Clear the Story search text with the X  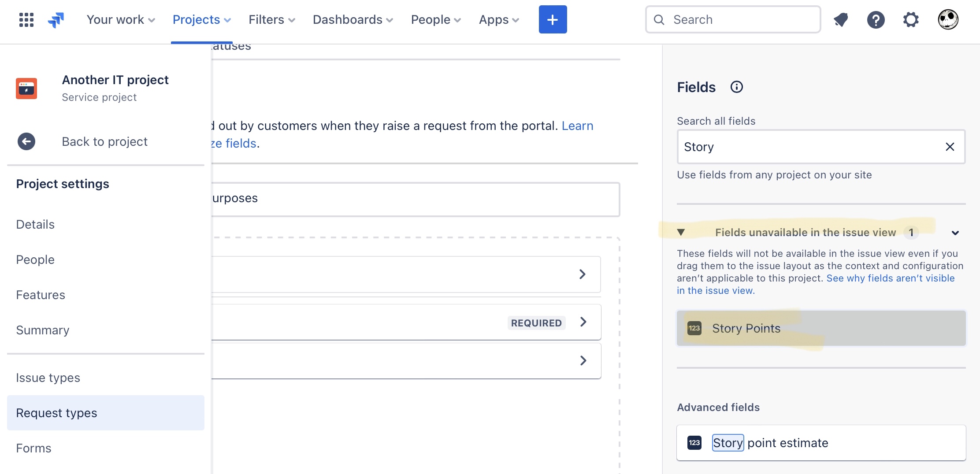950,147
